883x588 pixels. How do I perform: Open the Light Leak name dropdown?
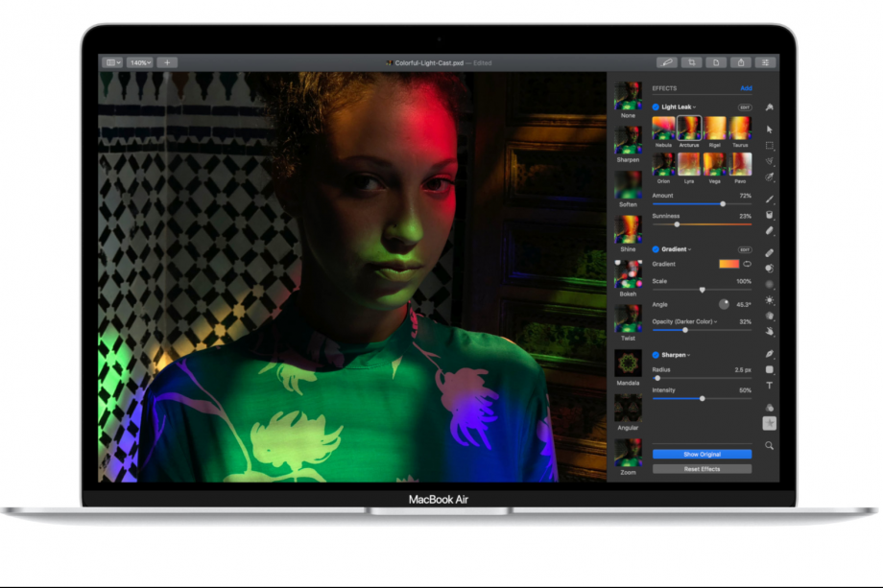pyautogui.click(x=679, y=106)
